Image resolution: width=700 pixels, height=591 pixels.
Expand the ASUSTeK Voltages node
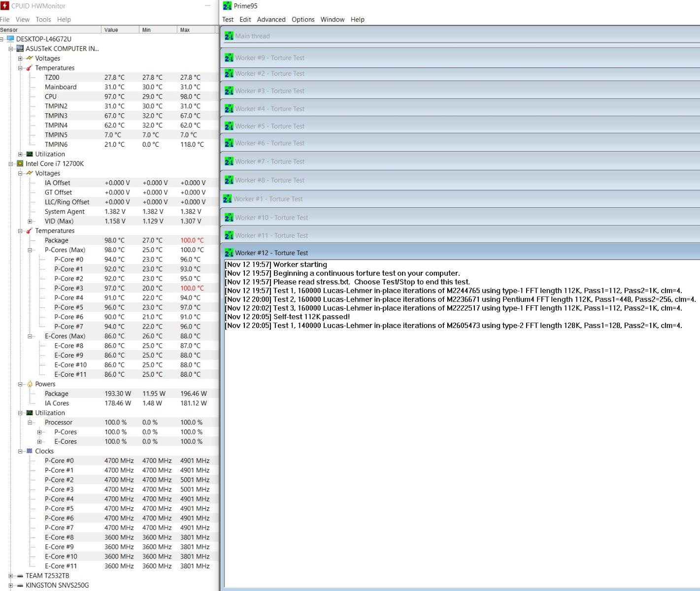pyautogui.click(x=20, y=58)
